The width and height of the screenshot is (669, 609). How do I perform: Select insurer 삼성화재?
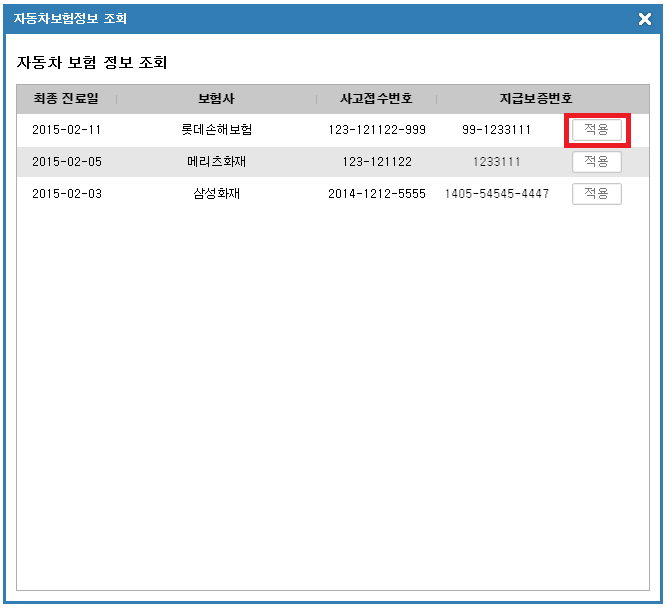pos(216,193)
